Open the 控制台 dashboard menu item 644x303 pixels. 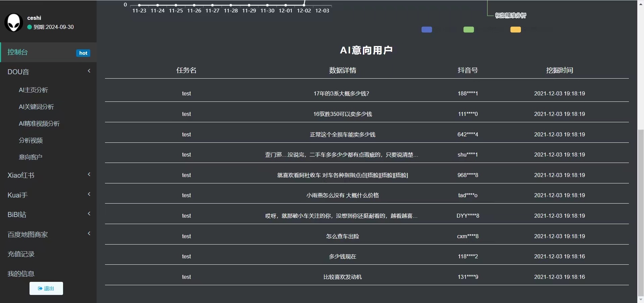pyautogui.click(x=18, y=52)
